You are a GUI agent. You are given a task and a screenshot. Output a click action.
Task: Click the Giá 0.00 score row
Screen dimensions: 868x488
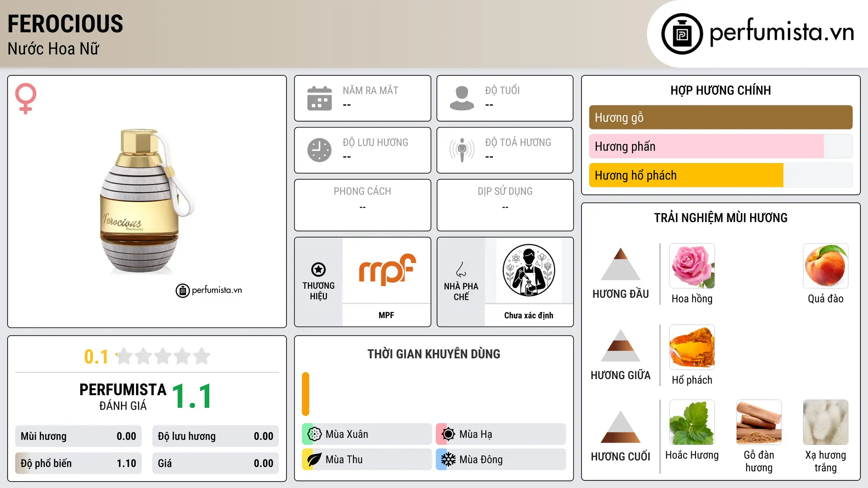[215, 463]
